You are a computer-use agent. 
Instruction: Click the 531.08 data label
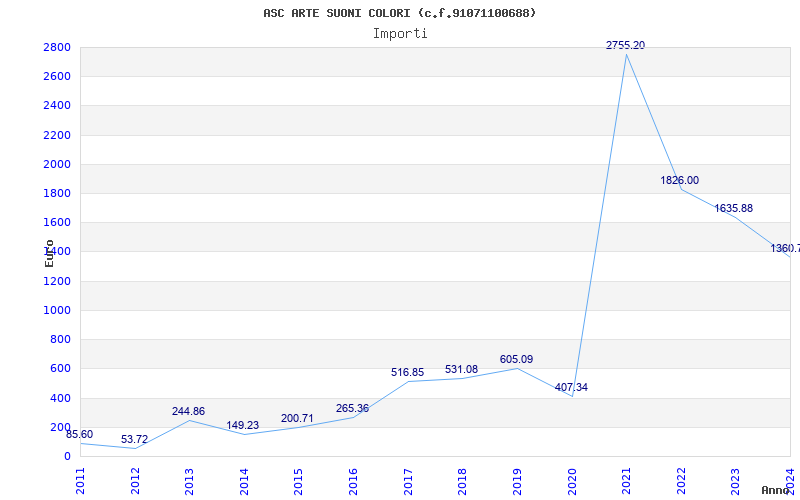click(461, 369)
